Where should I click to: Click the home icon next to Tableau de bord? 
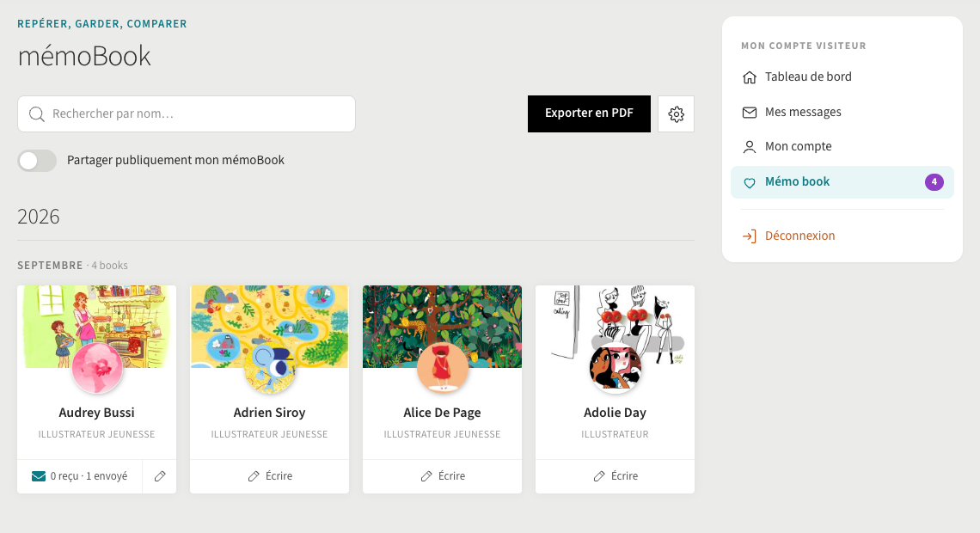(749, 77)
